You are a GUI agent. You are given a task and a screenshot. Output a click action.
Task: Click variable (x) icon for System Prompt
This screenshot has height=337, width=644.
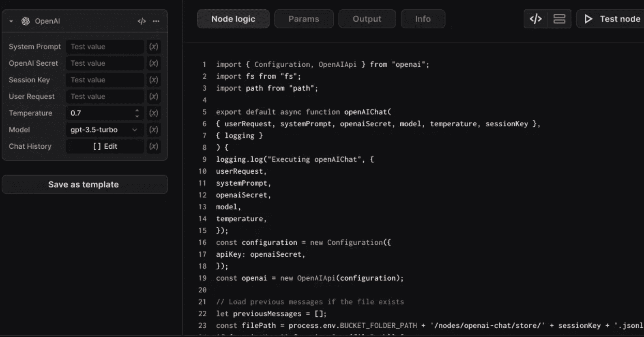[x=153, y=47]
